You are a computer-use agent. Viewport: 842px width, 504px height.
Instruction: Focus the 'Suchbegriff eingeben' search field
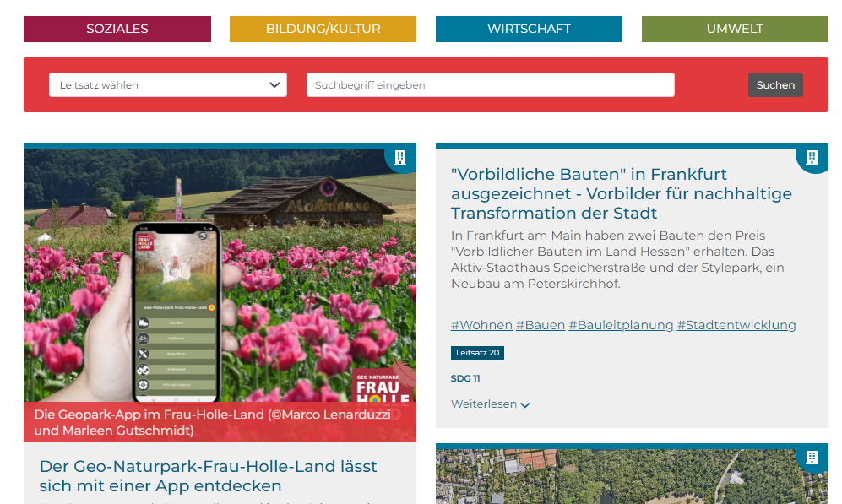click(x=491, y=84)
